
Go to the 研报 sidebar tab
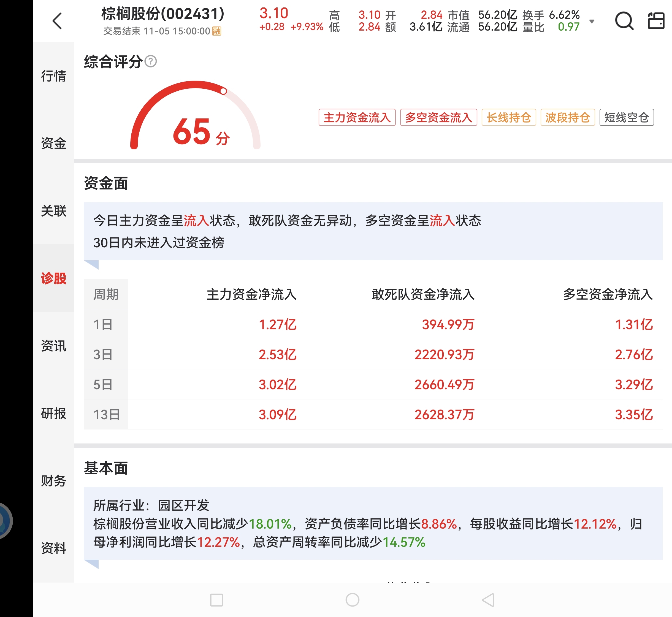click(53, 413)
